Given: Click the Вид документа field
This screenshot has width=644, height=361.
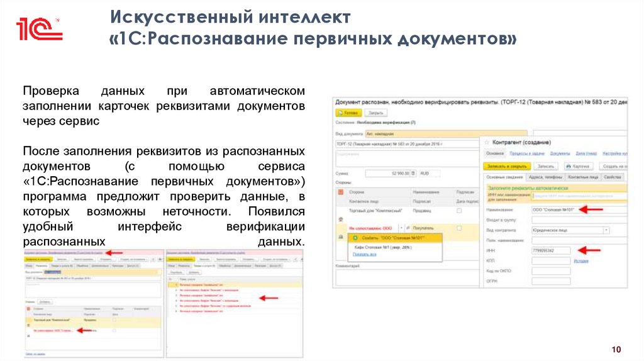Looking at the screenshot, I should (x=446, y=133).
